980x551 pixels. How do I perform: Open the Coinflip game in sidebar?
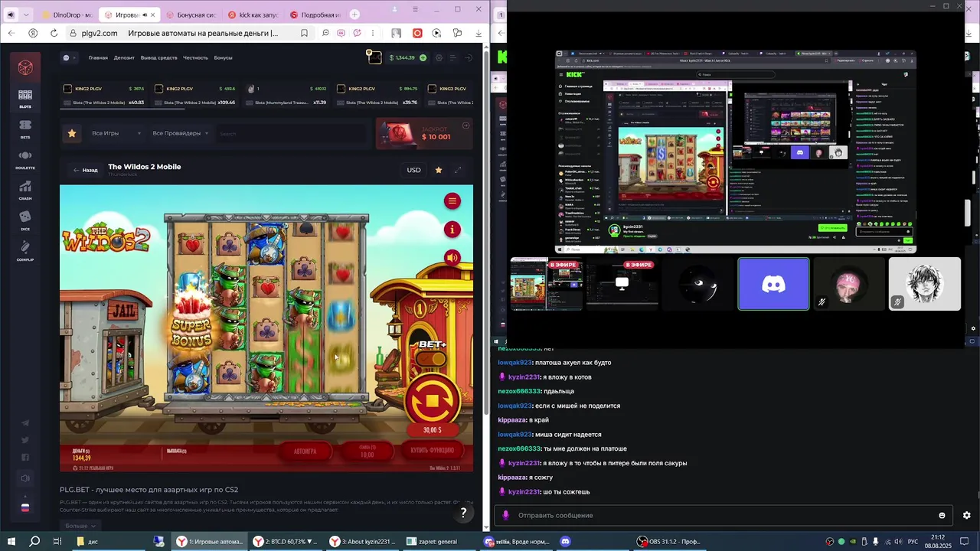[x=25, y=252]
